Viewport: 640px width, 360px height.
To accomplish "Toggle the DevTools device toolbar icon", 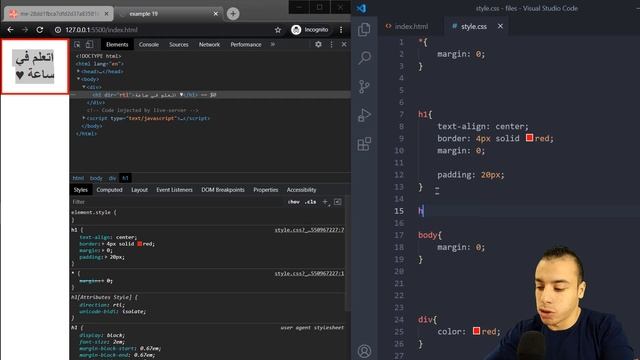I will click(x=89, y=44).
